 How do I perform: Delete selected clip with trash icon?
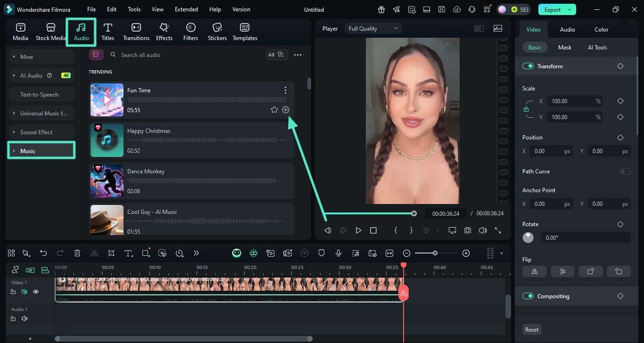click(77, 253)
